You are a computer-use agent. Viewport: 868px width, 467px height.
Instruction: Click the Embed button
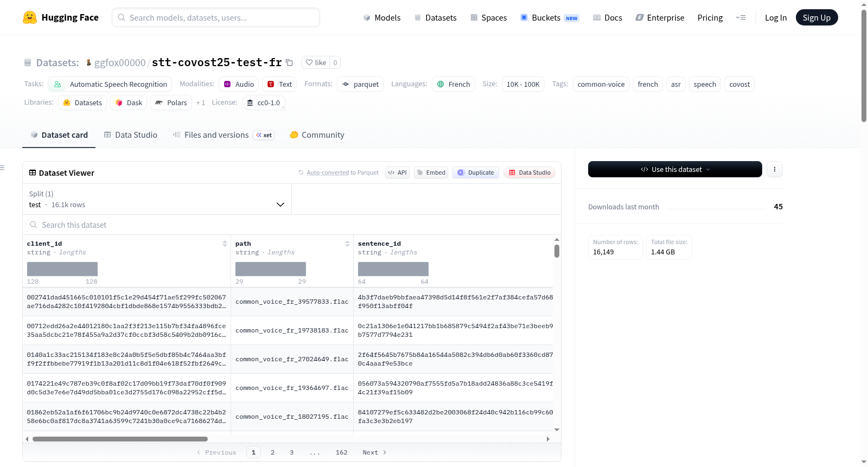431,172
